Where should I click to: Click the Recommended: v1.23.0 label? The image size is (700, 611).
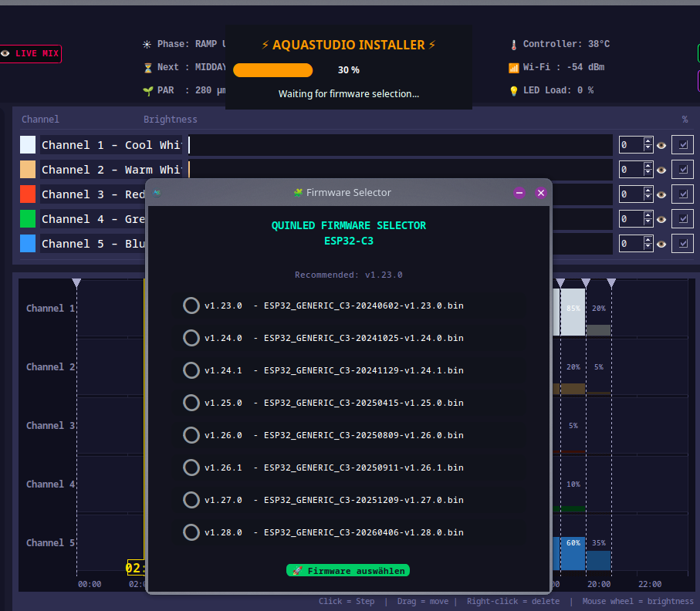click(348, 275)
